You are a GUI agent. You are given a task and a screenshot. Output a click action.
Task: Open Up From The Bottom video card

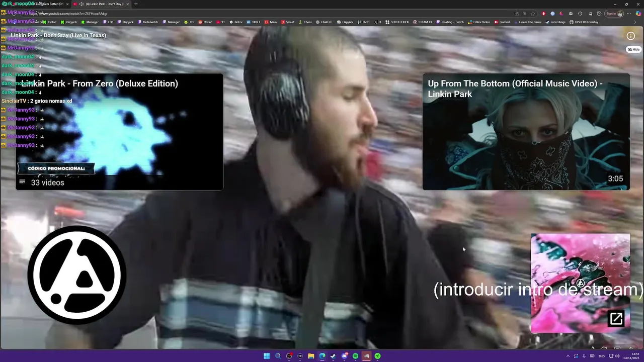[x=526, y=132]
